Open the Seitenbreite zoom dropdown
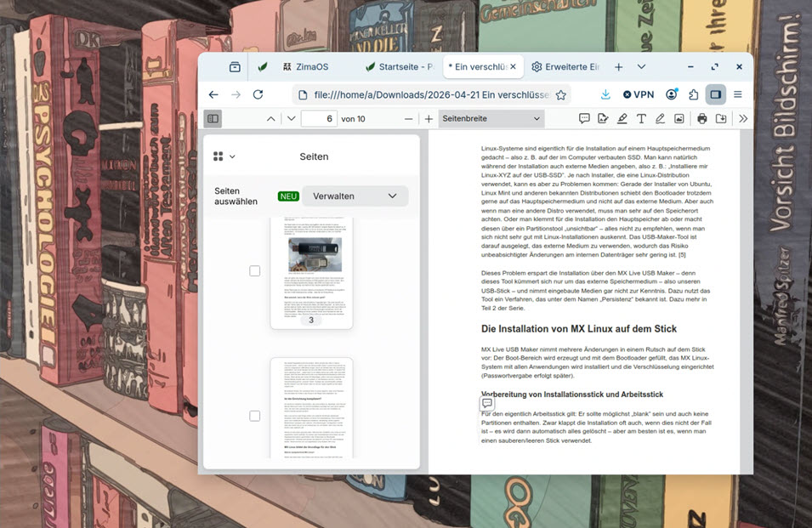 click(x=491, y=119)
